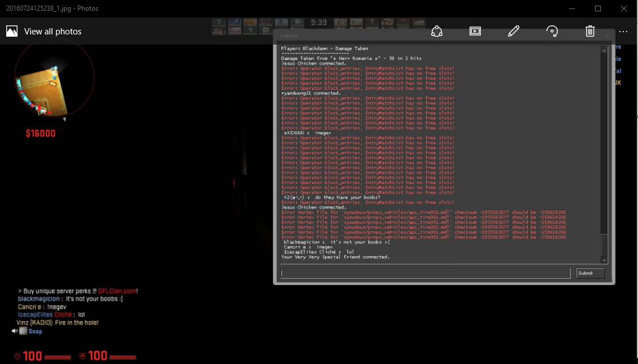Screen dimensions: 638x364
Task: Click "ryanduong21 connected." console line
Action: pos(311,93)
